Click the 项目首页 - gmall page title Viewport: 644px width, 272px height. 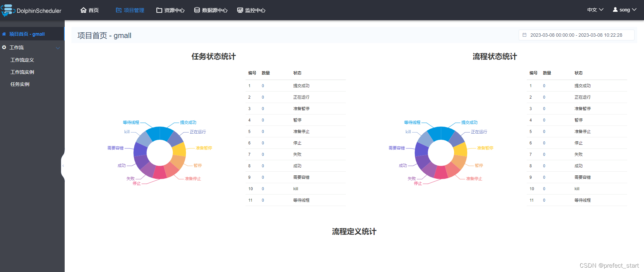104,35
